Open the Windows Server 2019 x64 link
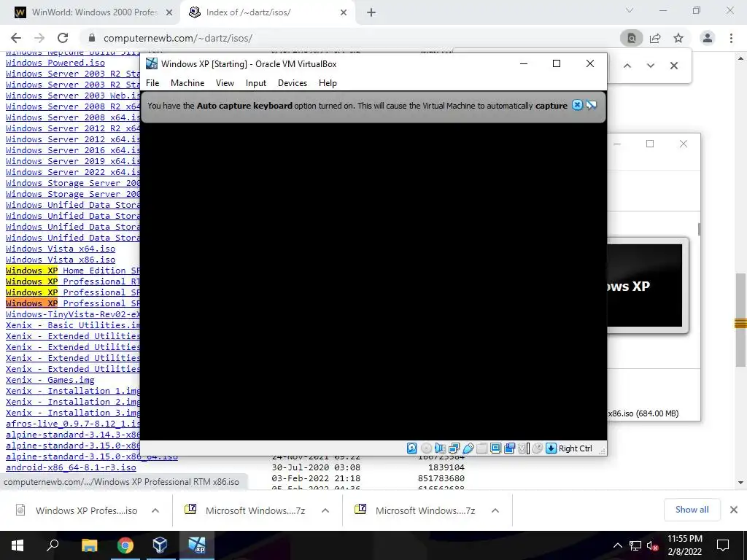The width and height of the screenshot is (747, 560). click(73, 161)
